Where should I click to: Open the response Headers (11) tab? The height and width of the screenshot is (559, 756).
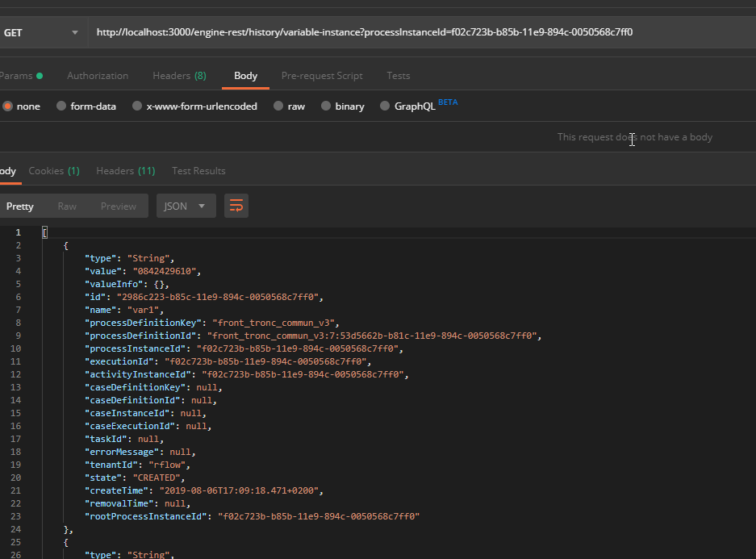125,171
